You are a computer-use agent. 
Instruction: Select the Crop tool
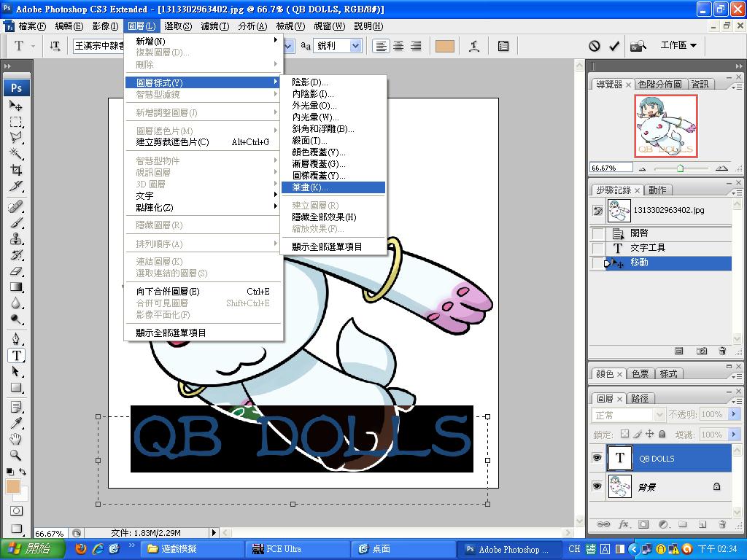click(16, 169)
